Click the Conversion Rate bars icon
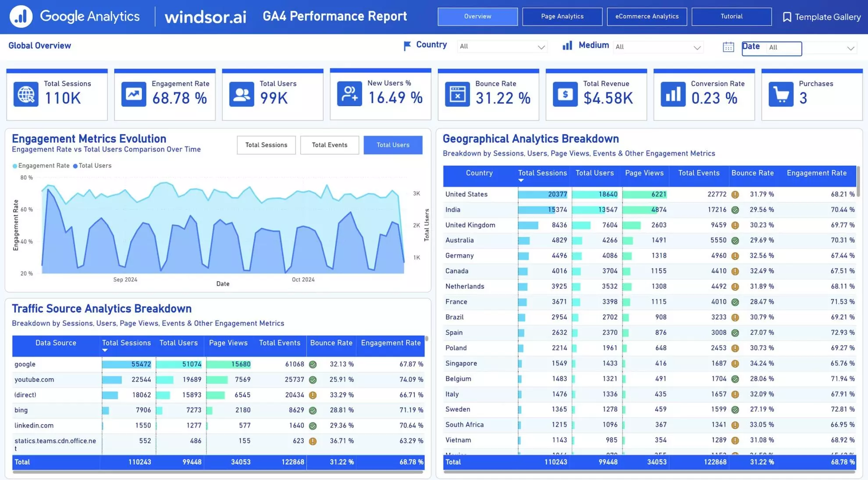Screen dimensions: 868x480 [x=673, y=94]
